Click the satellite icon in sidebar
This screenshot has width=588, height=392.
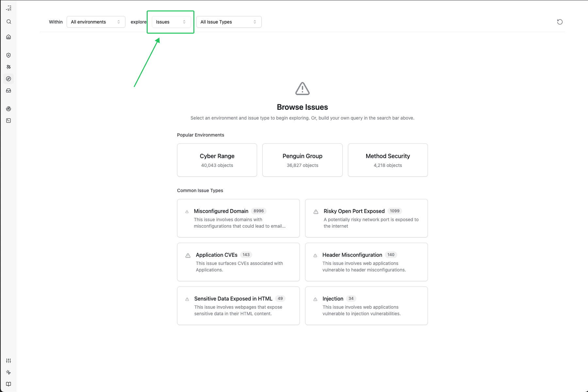pyautogui.click(x=9, y=67)
